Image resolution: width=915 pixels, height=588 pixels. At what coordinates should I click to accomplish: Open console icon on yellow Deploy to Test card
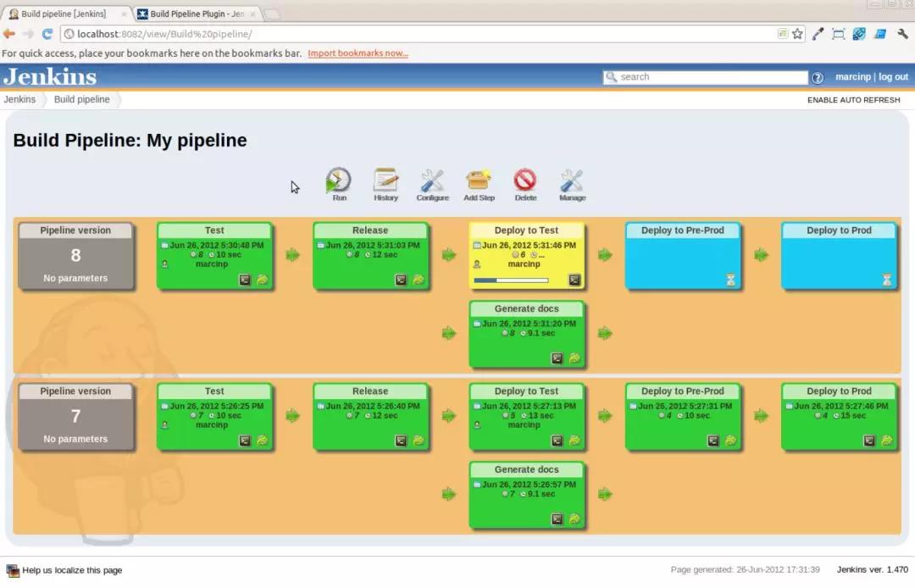point(574,280)
